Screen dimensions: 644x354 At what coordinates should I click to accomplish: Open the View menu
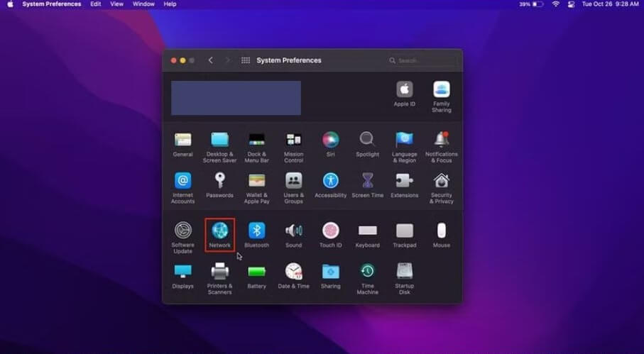(x=116, y=4)
